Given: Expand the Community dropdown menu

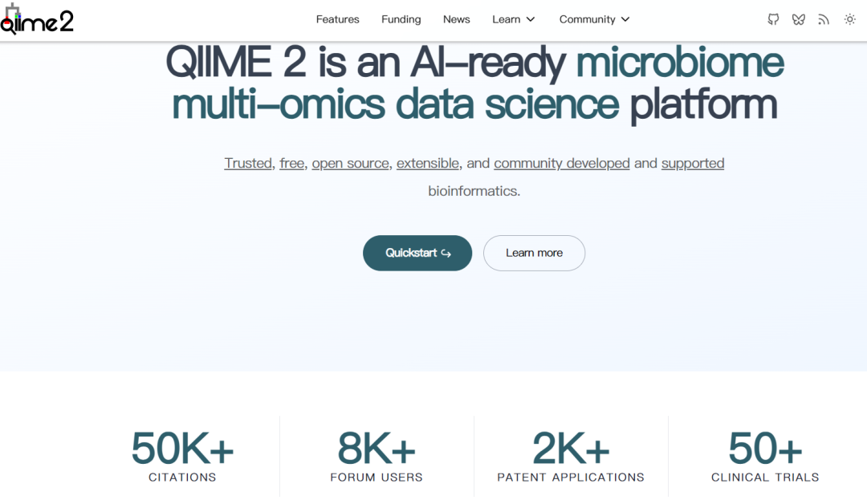Looking at the screenshot, I should 595,19.
